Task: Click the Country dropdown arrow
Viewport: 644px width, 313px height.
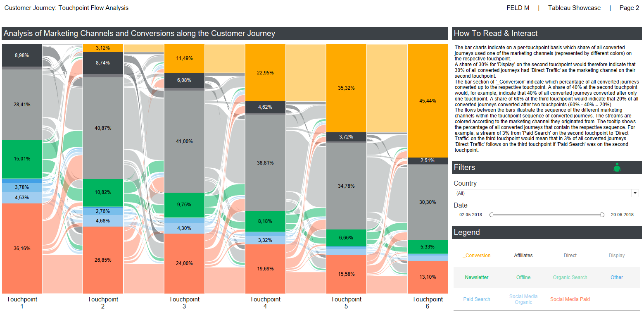Action: [x=635, y=193]
